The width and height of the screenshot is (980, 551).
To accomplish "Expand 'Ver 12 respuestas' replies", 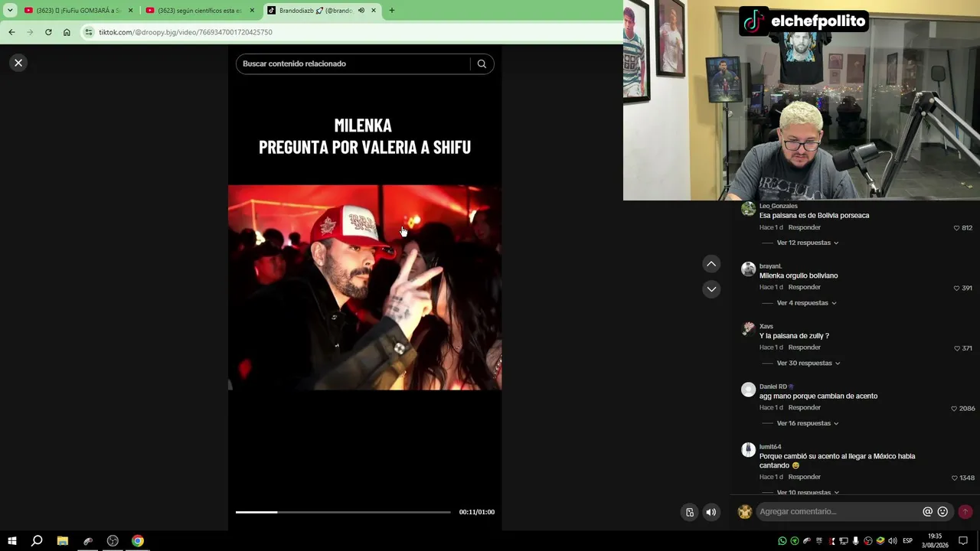I will pos(808,243).
